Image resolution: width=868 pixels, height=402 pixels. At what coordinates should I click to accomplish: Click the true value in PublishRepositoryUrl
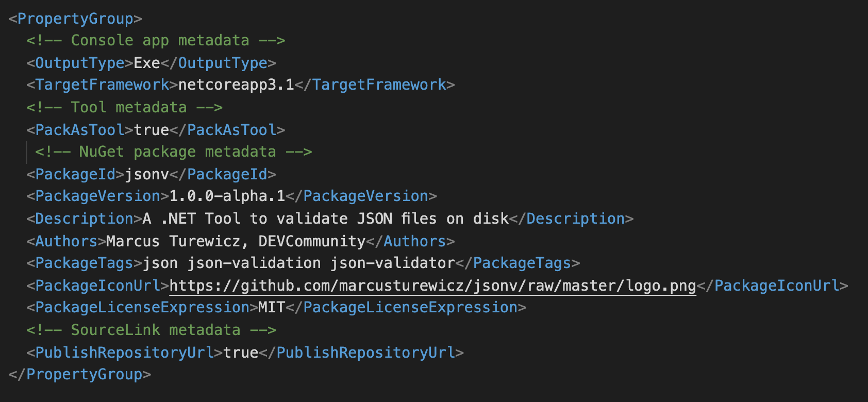point(241,353)
